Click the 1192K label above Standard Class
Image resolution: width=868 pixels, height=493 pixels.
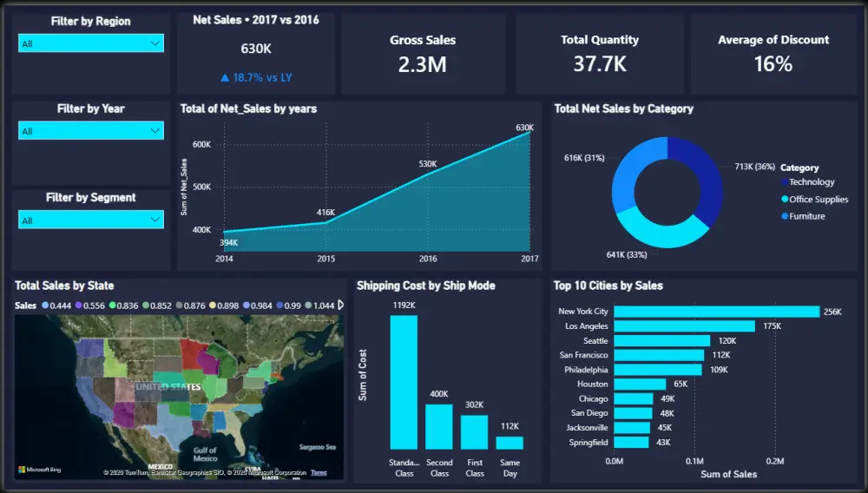pyautogui.click(x=404, y=305)
